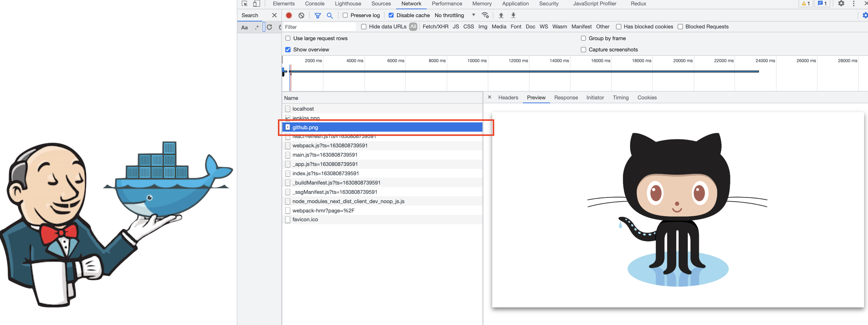Activate the inspect element picker icon

(x=245, y=4)
